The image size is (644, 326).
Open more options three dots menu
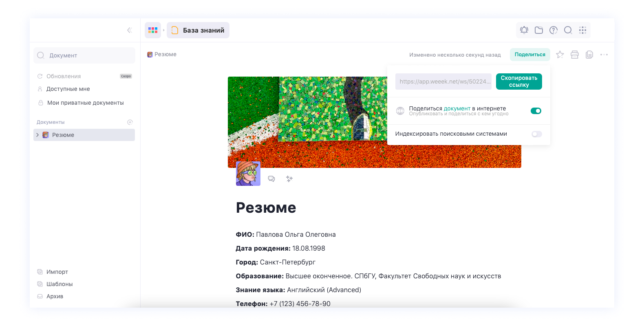604,55
